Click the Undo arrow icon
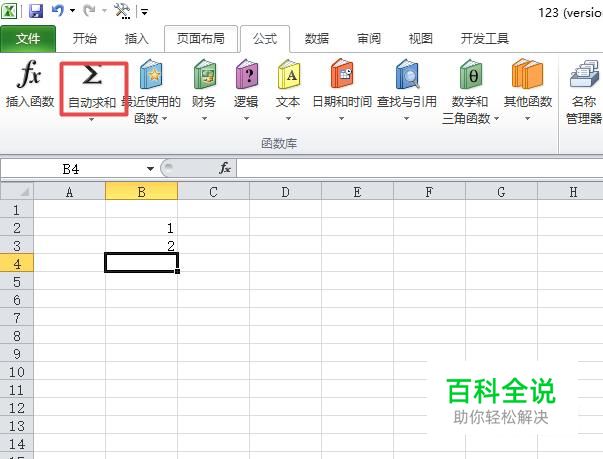 (x=58, y=11)
